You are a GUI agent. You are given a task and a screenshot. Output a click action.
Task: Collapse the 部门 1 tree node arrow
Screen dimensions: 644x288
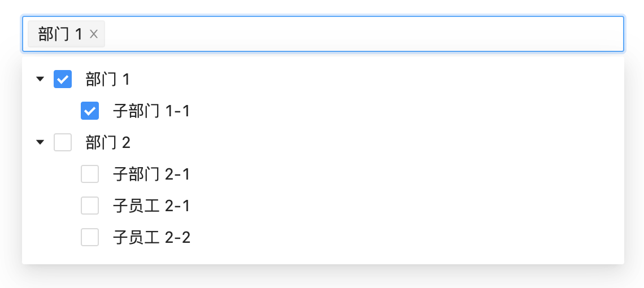pyautogui.click(x=40, y=80)
